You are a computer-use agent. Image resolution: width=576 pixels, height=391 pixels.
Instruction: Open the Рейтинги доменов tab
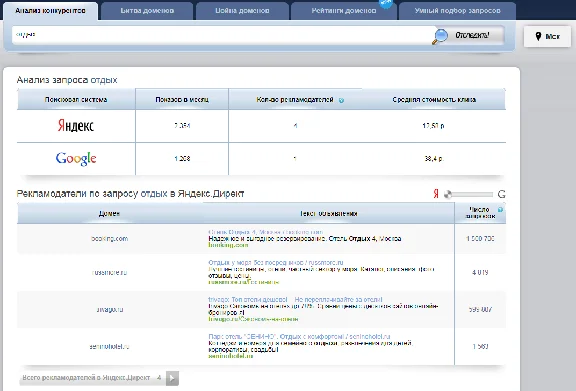[x=344, y=11]
